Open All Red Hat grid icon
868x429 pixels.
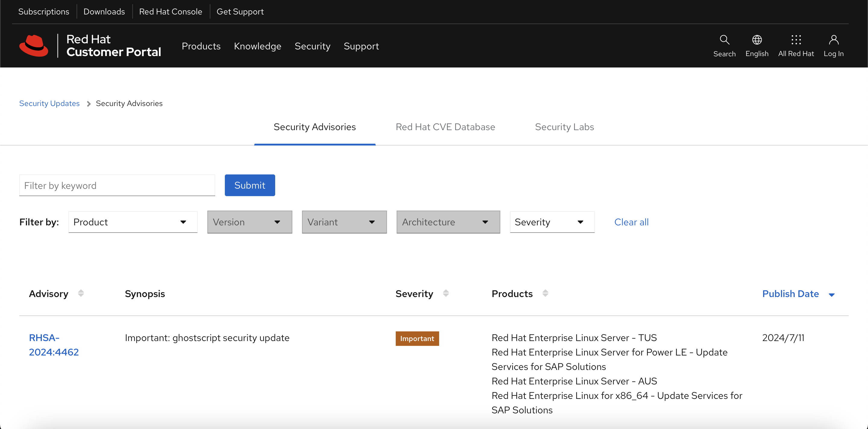pos(796,40)
